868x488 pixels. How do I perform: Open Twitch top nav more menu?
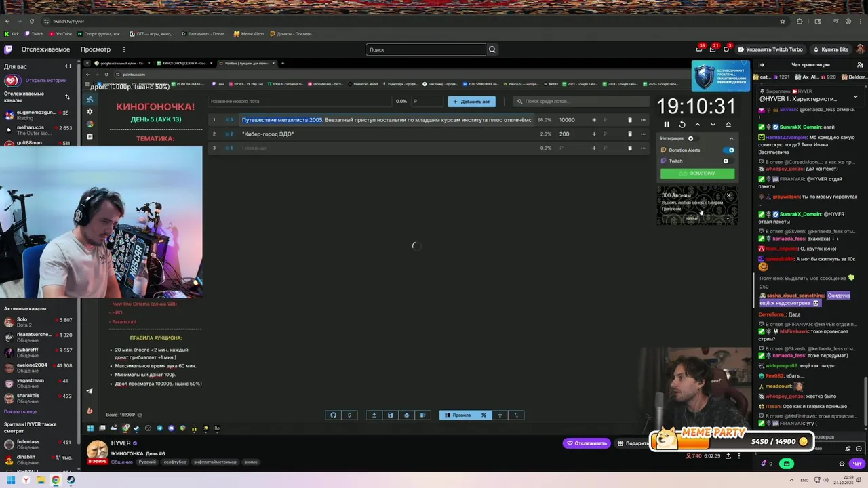point(123,49)
